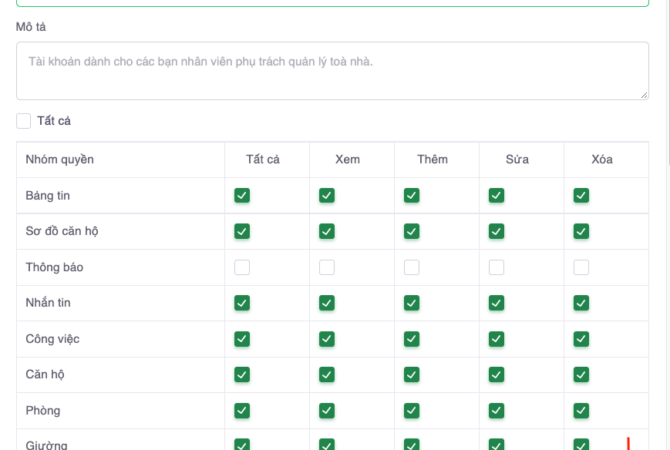Image resolution: width=670 pixels, height=450 pixels.
Task: Disable Xóa permission for Căn hộ
Action: (x=581, y=375)
